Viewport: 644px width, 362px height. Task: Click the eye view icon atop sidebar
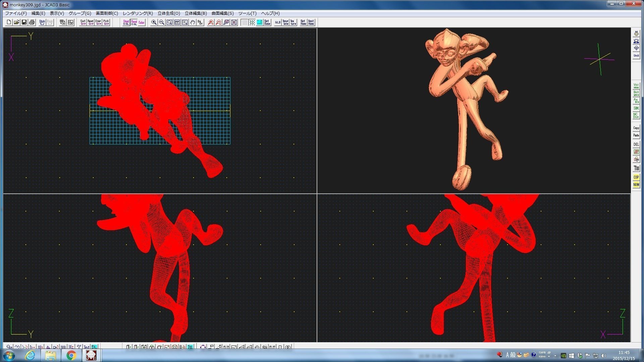(636, 34)
